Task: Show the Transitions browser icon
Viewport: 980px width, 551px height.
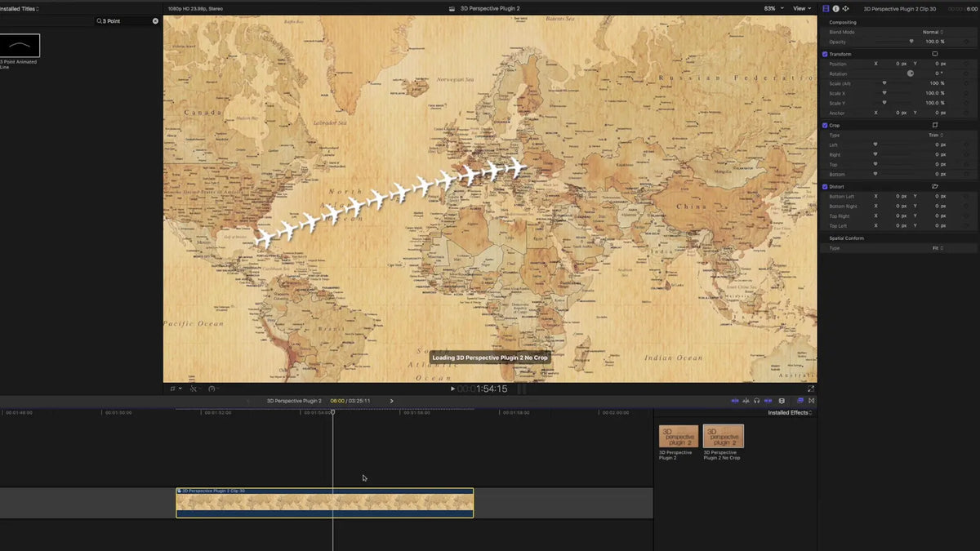Action: [811, 401]
